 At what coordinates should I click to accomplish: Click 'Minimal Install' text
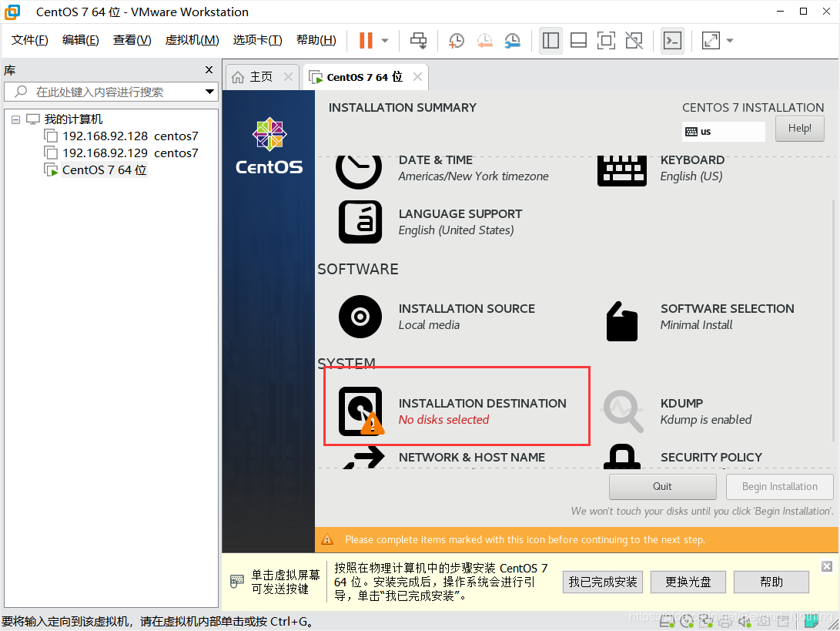pyautogui.click(x=696, y=325)
